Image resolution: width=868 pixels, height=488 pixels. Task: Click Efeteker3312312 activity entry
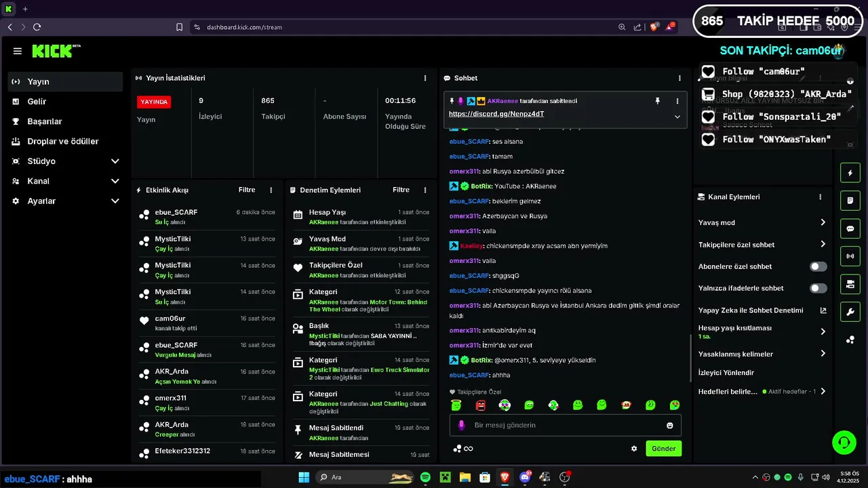point(207,451)
